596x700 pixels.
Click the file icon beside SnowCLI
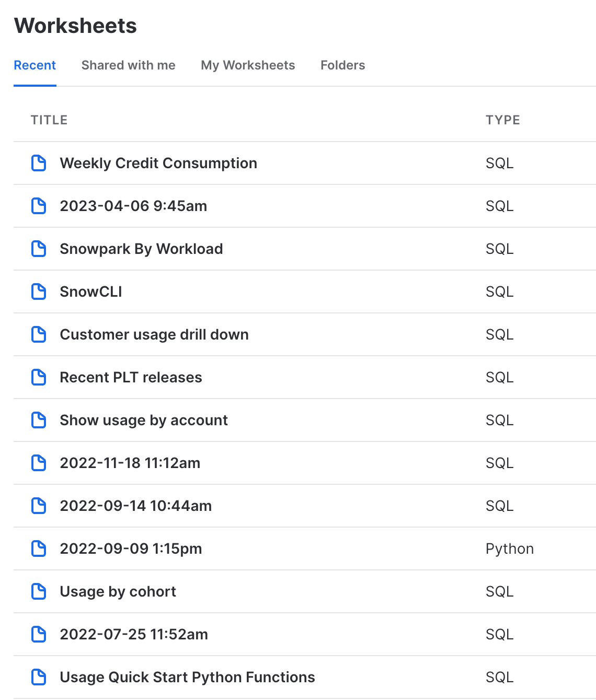click(x=39, y=291)
